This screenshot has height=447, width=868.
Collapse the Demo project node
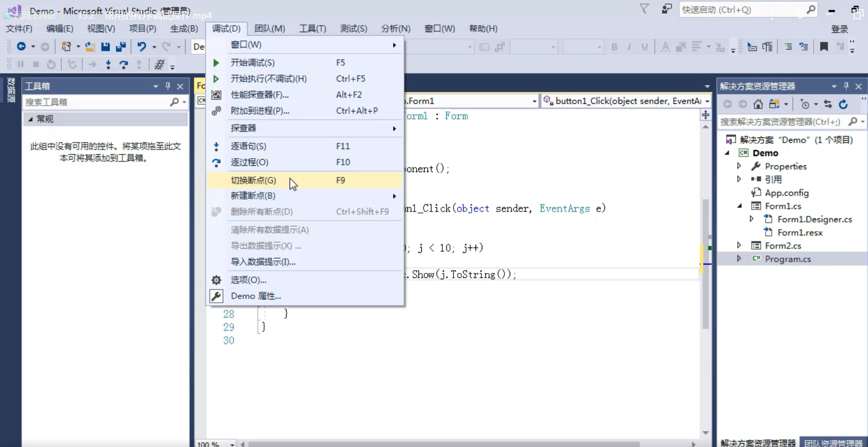click(728, 153)
